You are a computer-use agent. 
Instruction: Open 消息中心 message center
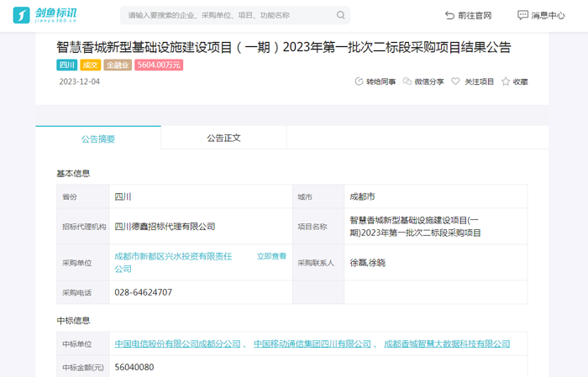(548, 15)
